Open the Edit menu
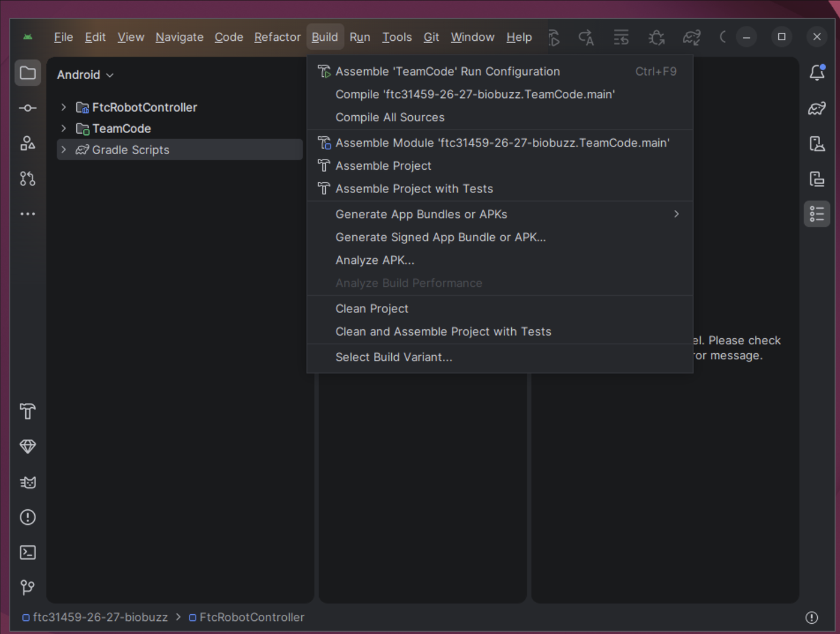The width and height of the screenshot is (840, 634). coord(95,37)
